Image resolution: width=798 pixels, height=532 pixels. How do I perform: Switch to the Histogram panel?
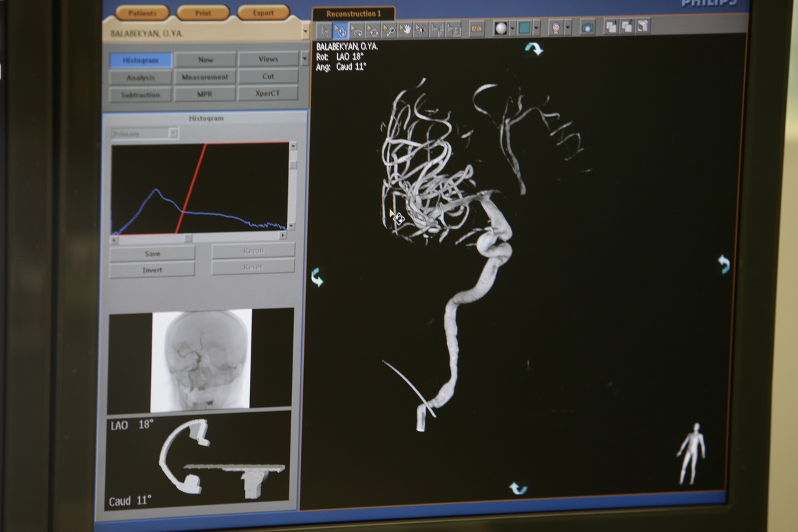point(140,61)
